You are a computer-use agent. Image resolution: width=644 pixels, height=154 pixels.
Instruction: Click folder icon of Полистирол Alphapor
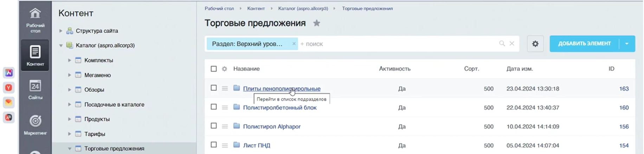pos(237,126)
